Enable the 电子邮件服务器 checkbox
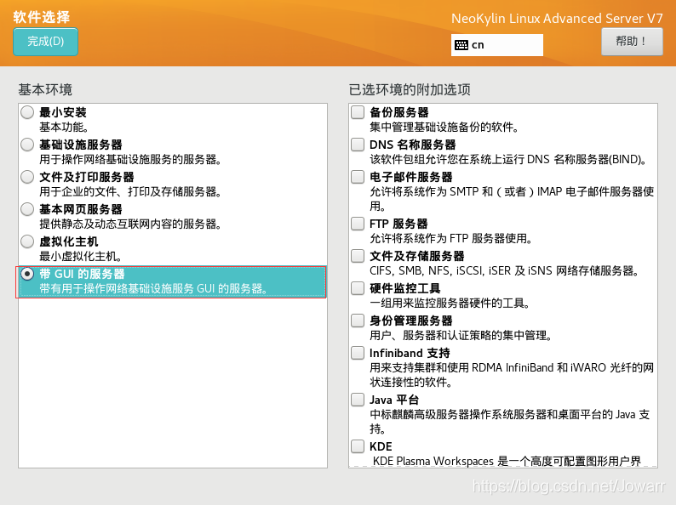This screenshot has width=676, height=505. (357, 177)
